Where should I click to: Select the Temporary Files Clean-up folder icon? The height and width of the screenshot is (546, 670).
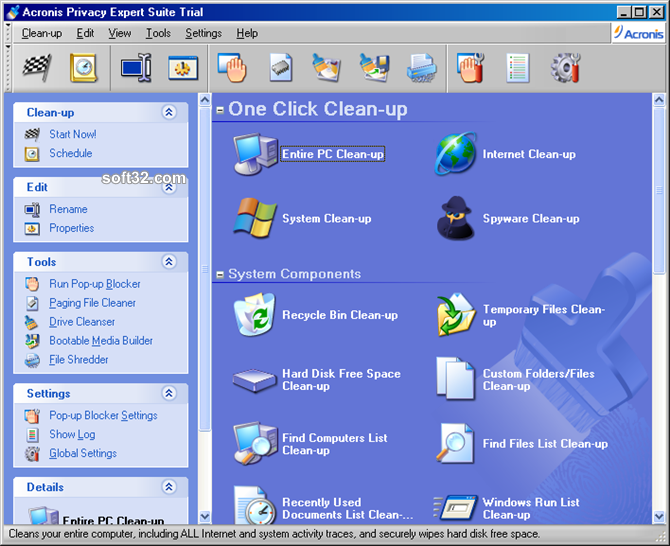(455, 314)
